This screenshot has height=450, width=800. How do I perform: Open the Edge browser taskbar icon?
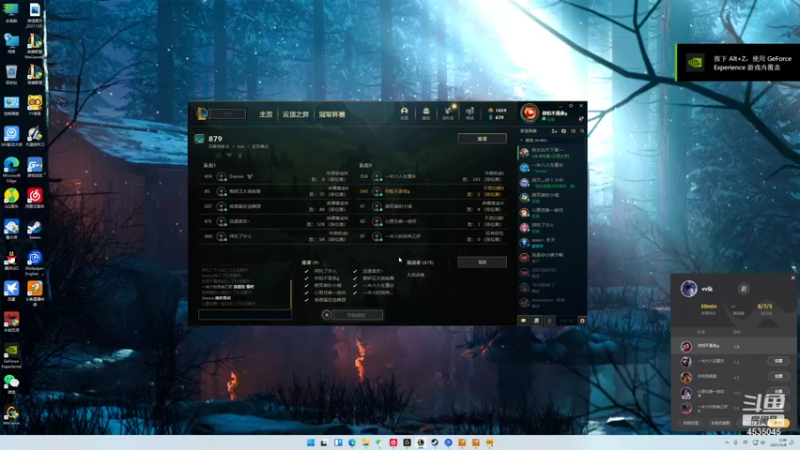(x=352, y=442)
